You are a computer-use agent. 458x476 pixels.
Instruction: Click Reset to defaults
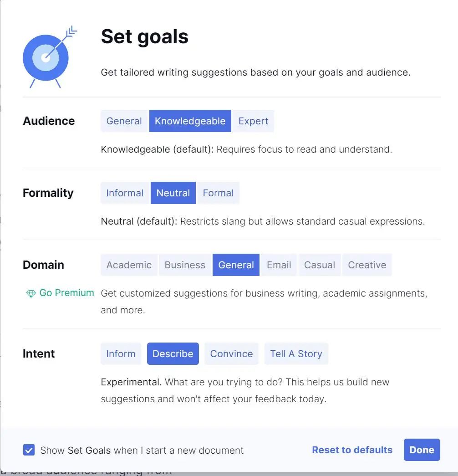352,450
